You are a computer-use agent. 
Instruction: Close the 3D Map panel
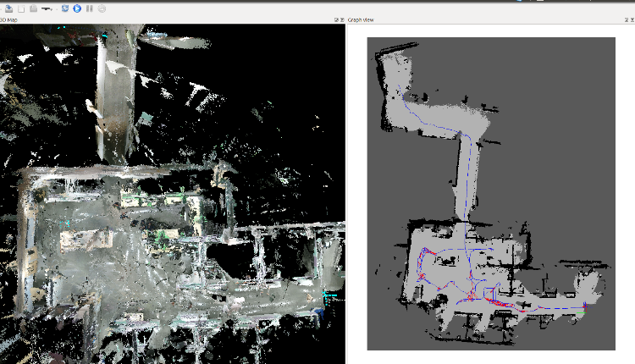342,19
